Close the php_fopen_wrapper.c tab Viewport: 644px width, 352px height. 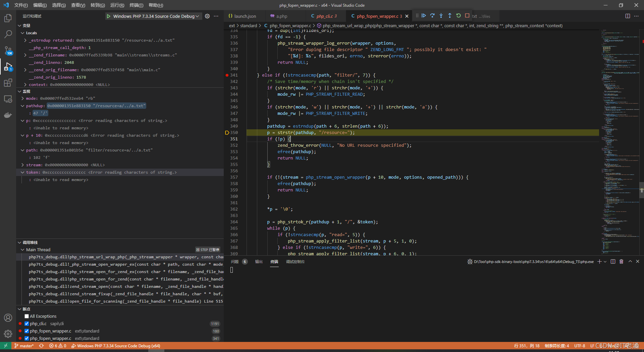[x=407, y=16]
